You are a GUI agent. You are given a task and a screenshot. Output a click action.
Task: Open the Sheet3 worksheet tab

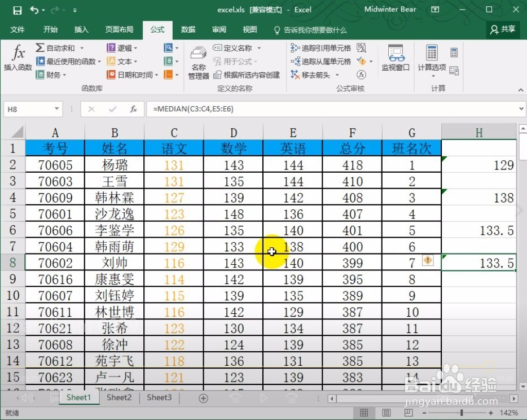coord(159,397)
